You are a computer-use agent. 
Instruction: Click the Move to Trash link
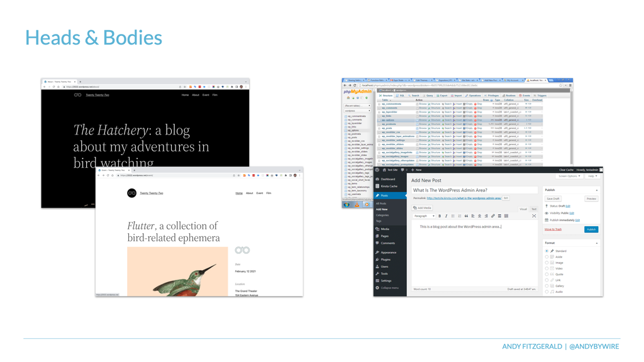coord(553,229)
